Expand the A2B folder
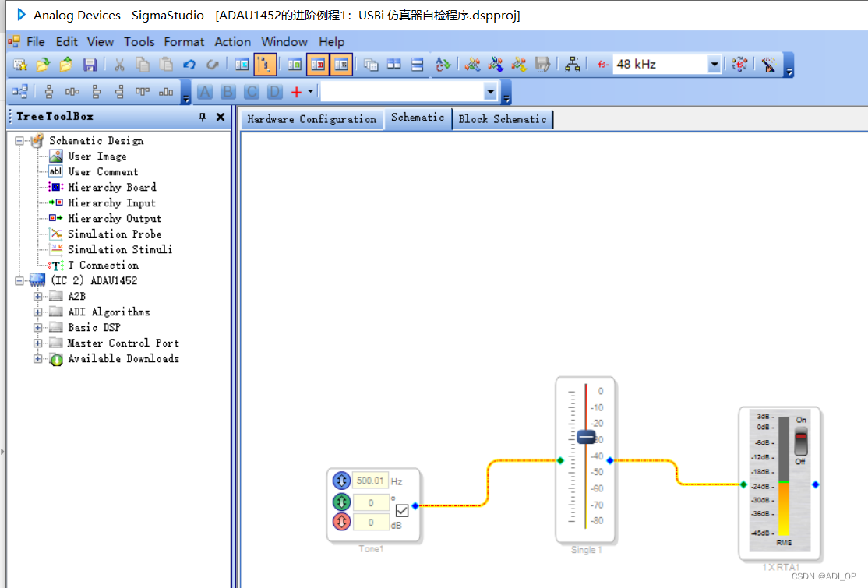 point(37,297)
